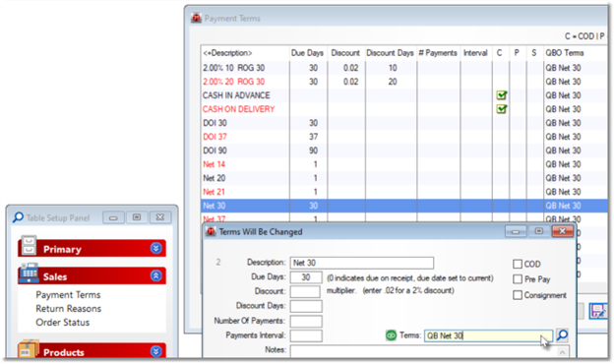Collapse the Sales section chevron
The image size is (614, 364).
[x=155, y=275]
